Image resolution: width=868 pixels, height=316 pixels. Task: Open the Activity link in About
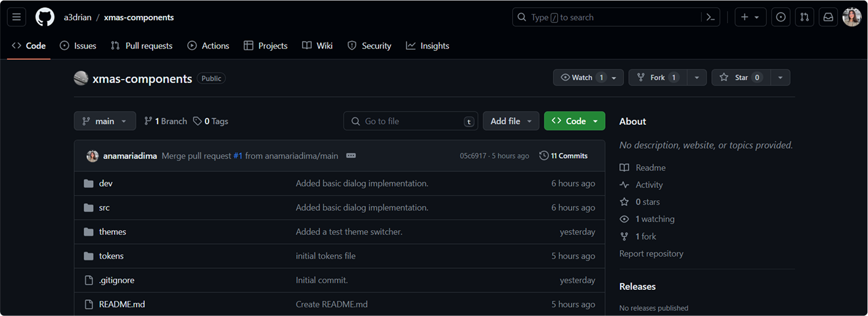coord(642,185)
